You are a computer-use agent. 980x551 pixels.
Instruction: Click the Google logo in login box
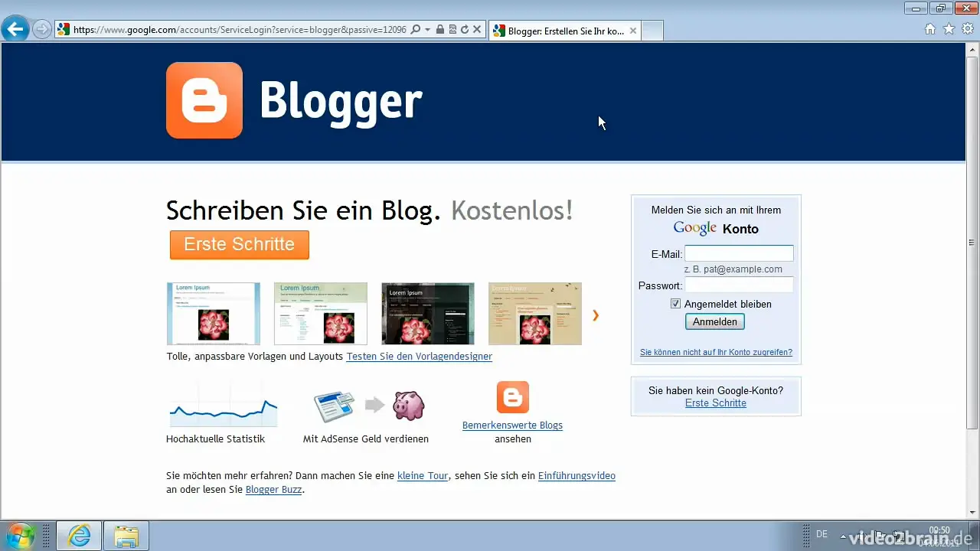695,228
